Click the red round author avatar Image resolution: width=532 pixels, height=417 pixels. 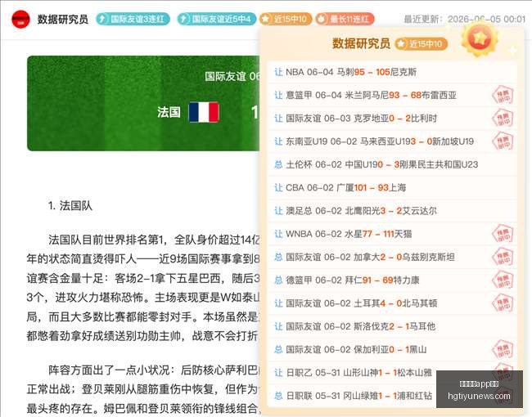[20, 20]
